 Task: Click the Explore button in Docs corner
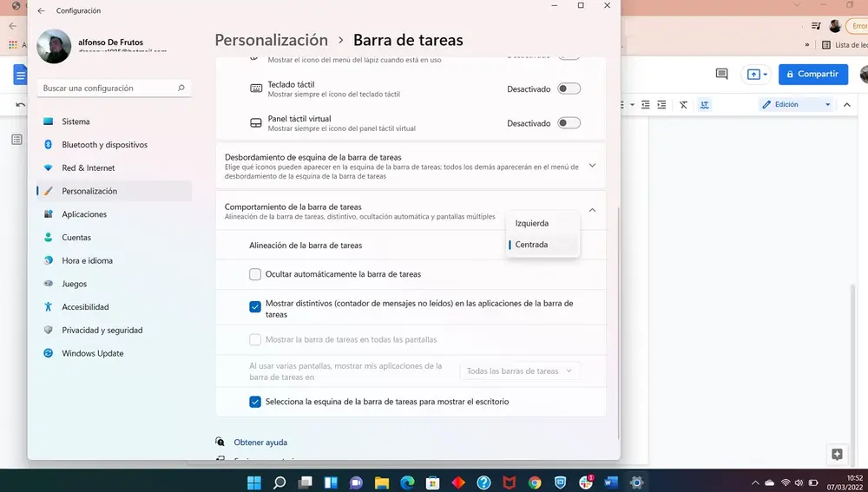pyautogui.click(x=837, y=455)
